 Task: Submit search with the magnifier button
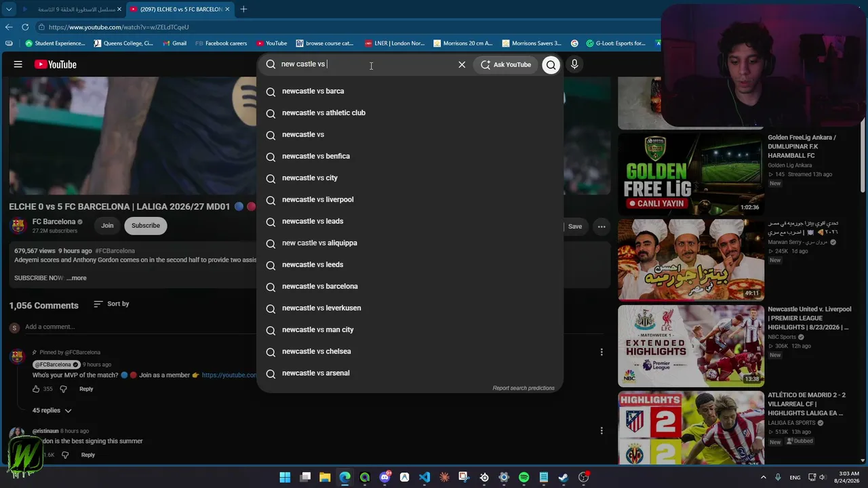pos(551,64)
